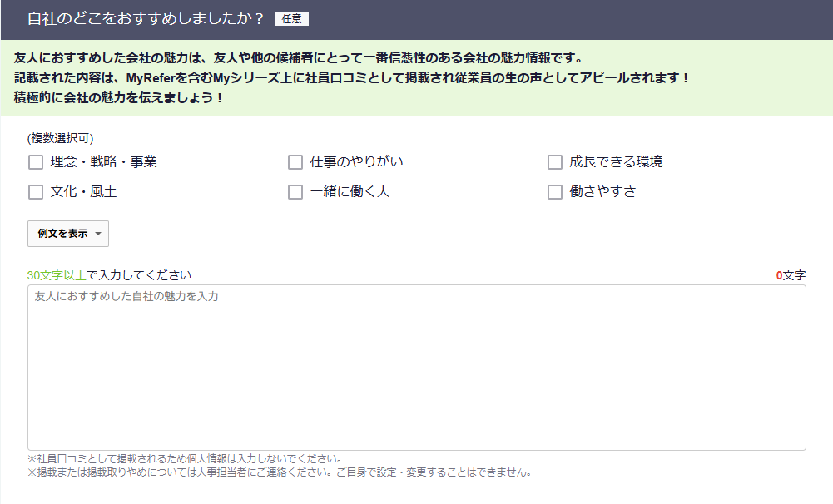833x504 pixels.
Task: Check the 理念・戦略・事業 checkbox
Action: [x=36, y=162]
